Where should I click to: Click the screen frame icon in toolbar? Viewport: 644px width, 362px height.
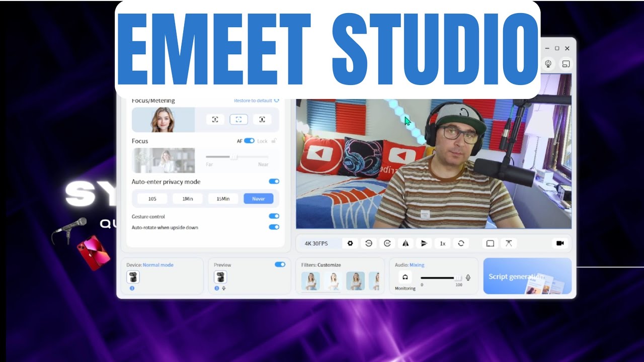pyautogui.click(x=490, y=243)
